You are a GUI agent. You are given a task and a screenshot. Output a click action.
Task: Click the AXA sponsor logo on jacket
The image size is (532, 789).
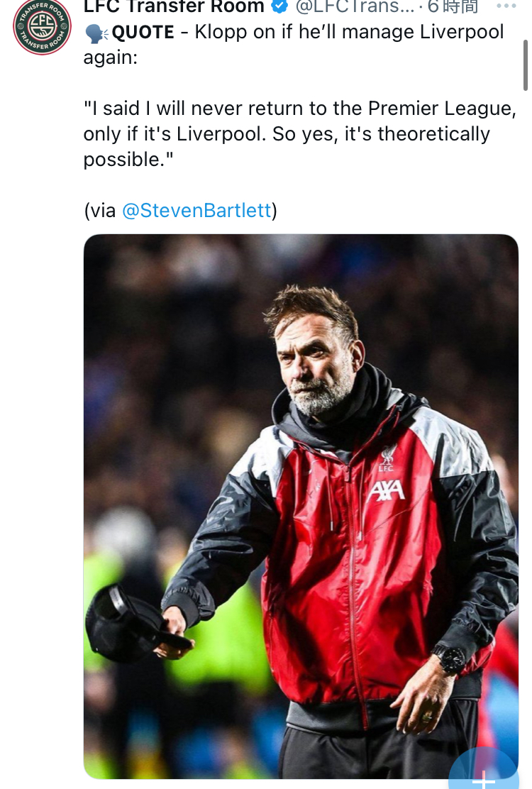tap(387, 490)
